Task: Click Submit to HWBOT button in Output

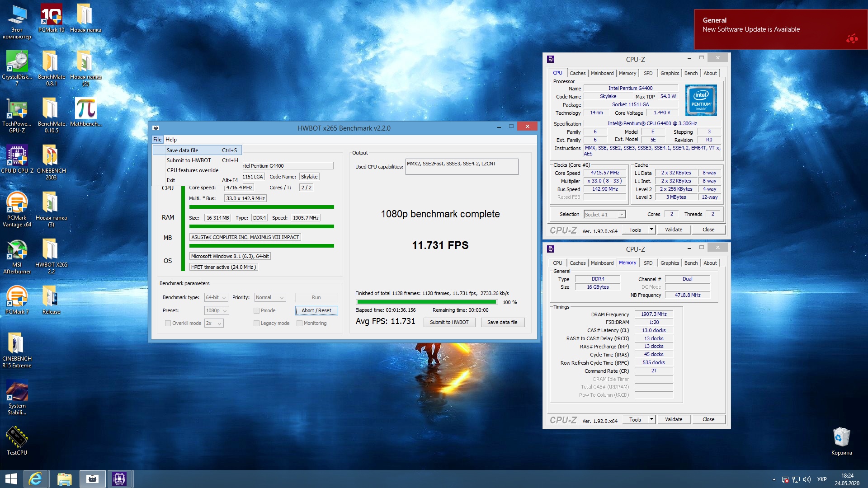Action: pyautogui.click(x=449, y=322)
